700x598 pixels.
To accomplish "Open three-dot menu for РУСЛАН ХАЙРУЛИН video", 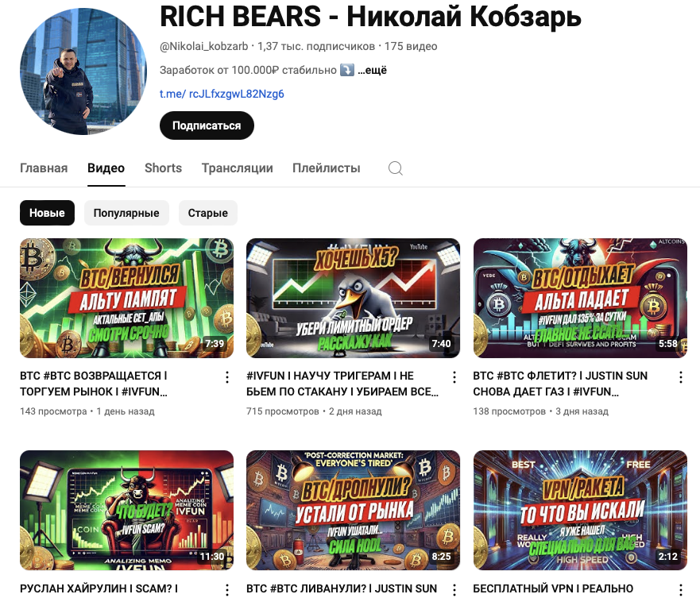I will tap(227, 589).
